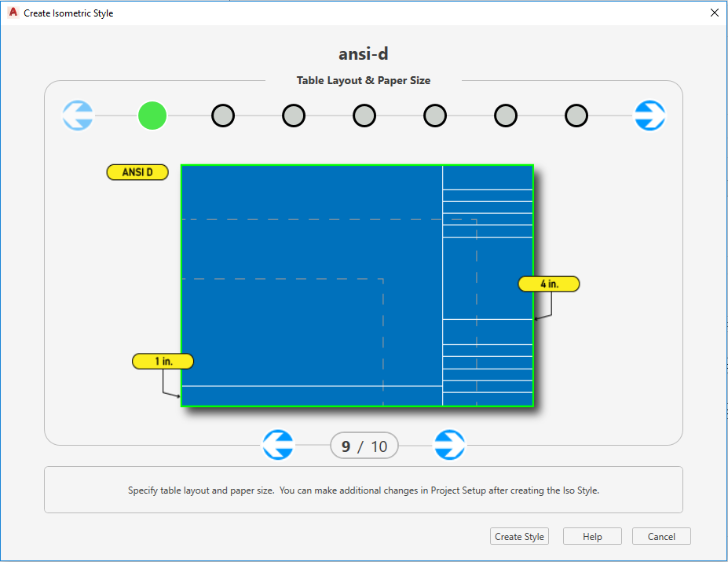Click the AutoCAD logo in title bar

[13, 13]
